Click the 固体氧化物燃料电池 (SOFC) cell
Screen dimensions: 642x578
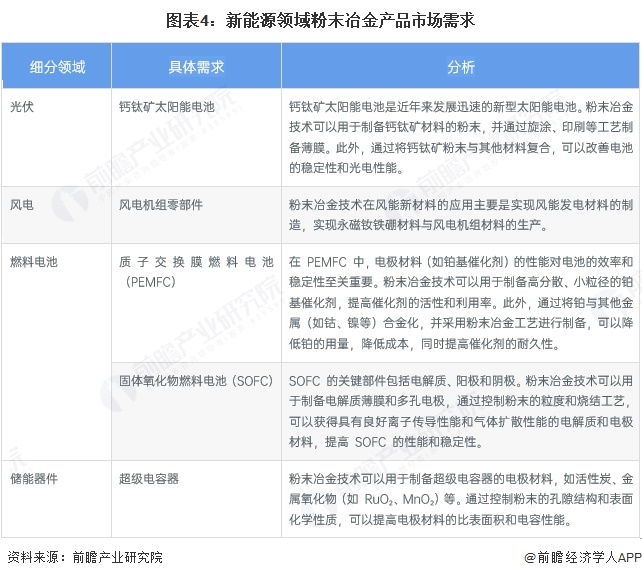point(197,411)
